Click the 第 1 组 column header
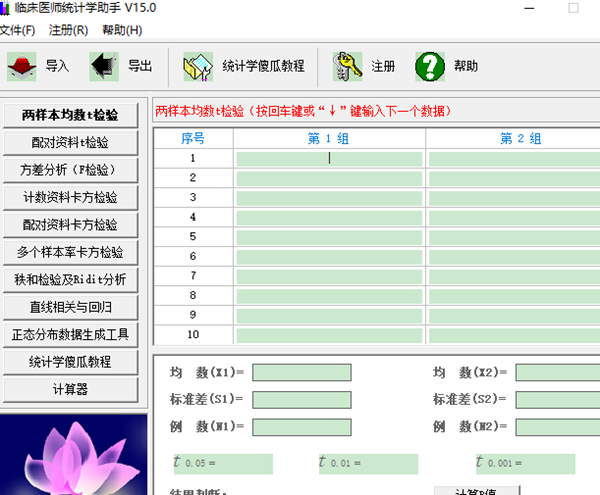 click(329, 138)
